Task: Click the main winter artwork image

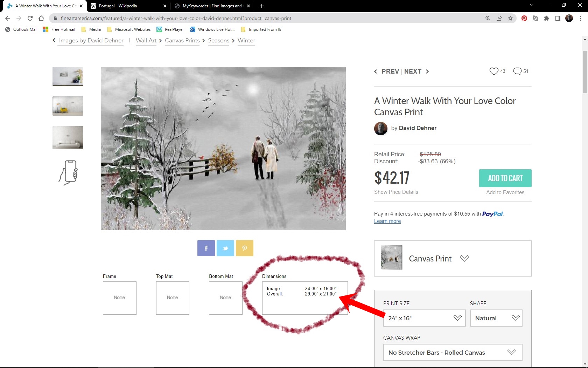Action: [x=223, y=149]
